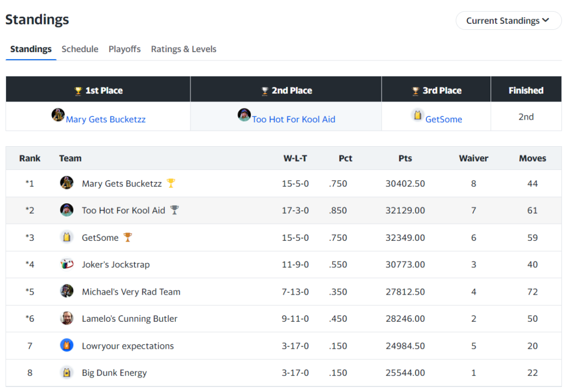Open the Current Standings dropdown
The image size is (567, 392).
coord(507,20)
